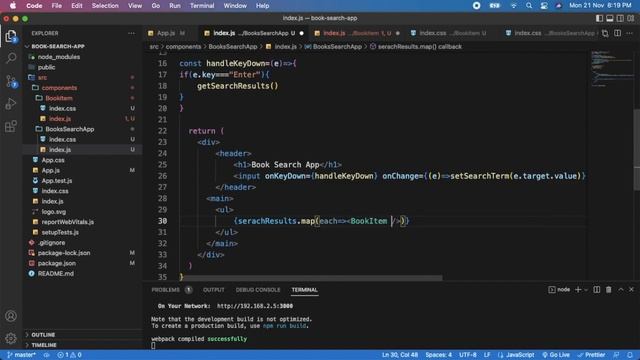Switch to the OUTPUT panel tab
Screen dimensions: 640x360
point(213,289)
